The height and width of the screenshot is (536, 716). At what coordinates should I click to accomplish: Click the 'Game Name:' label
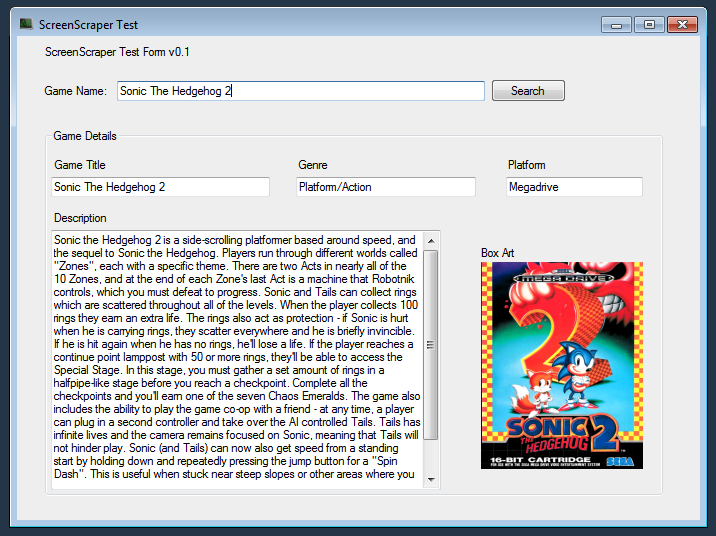(x=75, y=91)
